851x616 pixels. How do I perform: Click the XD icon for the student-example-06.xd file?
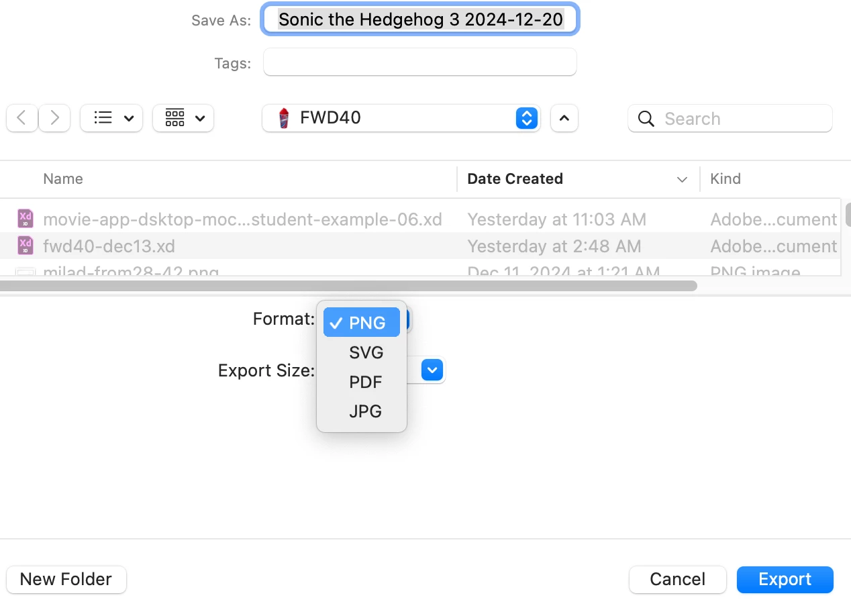(26, 219)
